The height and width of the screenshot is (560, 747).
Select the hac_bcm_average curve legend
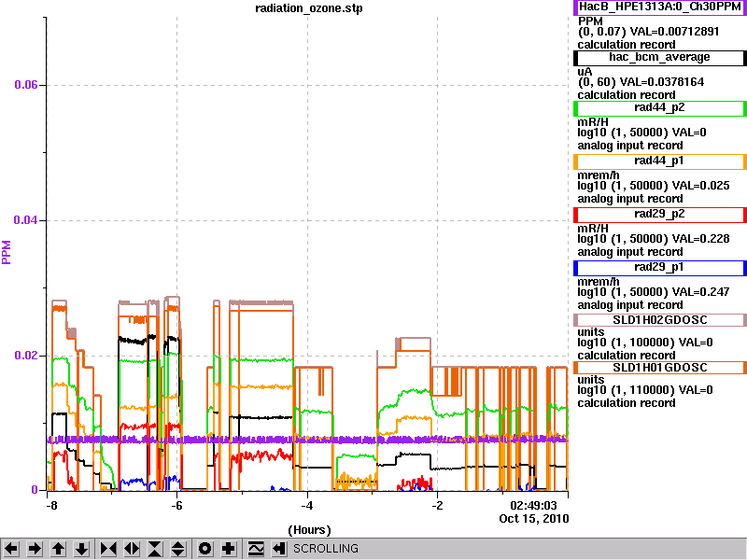[660, 58]
